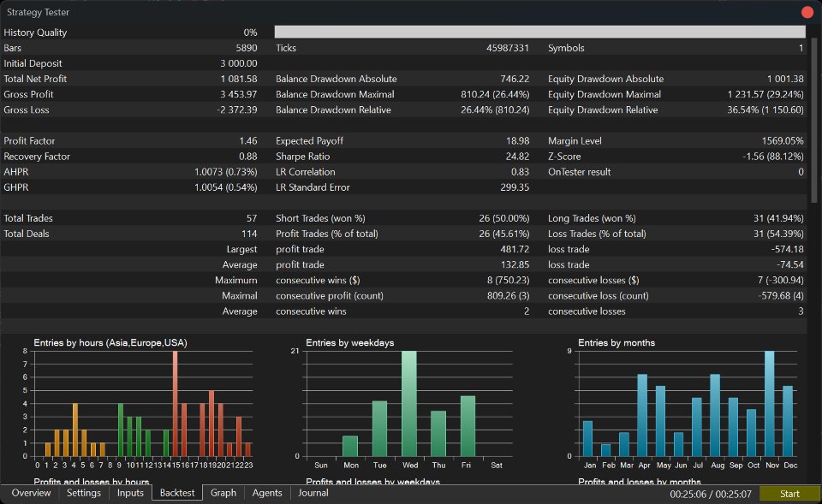Click the Gross Loss value -2 372.39
The image size is (822, 504).
237,110
